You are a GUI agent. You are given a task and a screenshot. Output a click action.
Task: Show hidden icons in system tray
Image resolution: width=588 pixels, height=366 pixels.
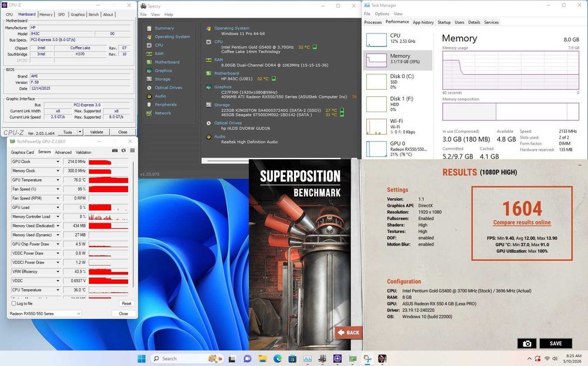click(529, 358)
